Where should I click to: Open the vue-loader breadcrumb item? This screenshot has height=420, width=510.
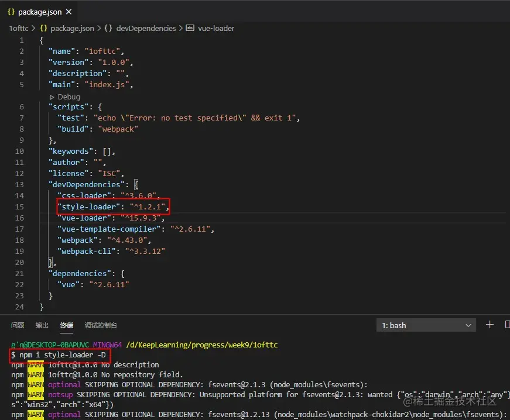pyautogui.click(x=216, y=29)
